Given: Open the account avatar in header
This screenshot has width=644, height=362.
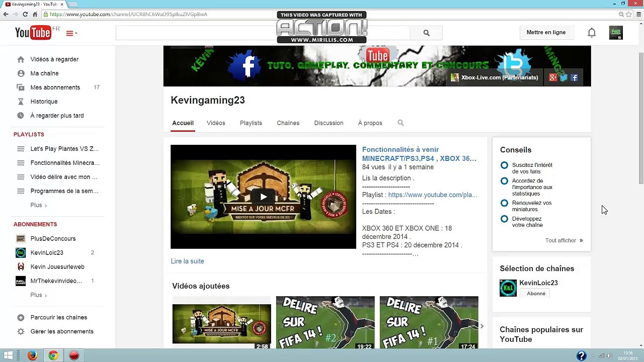Looking at the screenshot, I should pos(616,33).
